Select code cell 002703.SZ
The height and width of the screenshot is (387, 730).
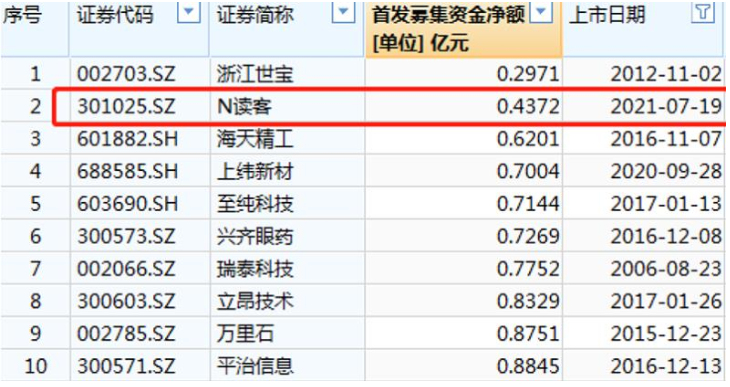pos(126,74)
